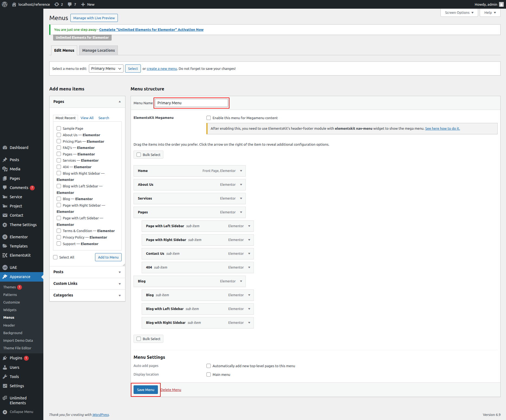506x420 pixels.
Task: Open Project icon in sidebar
Action: [5, 206]
